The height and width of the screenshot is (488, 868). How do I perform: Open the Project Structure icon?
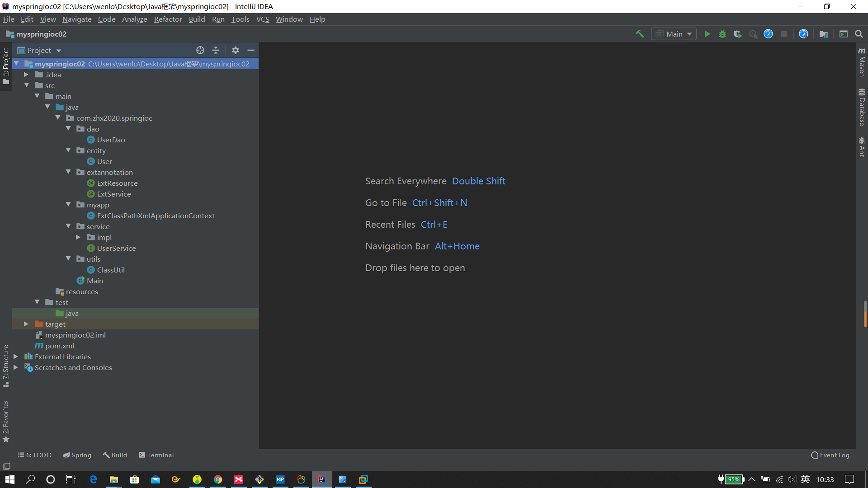[x=824, y=34]
